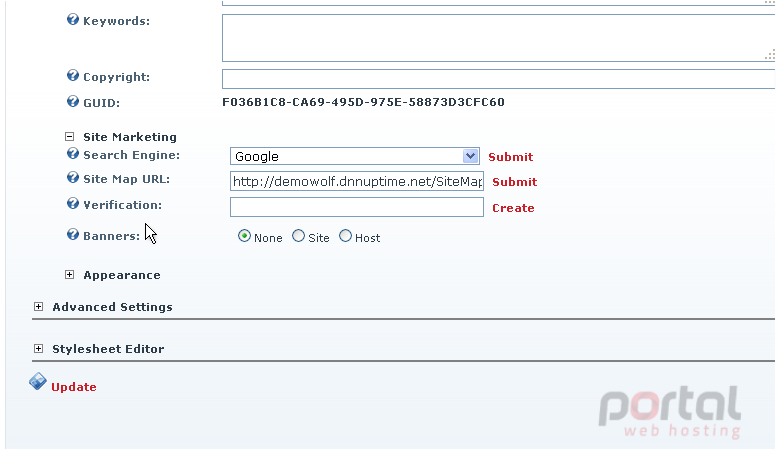Screen dimensions: 776x450
Task: Open help icon beside Banners label
Action: [73, 234]
